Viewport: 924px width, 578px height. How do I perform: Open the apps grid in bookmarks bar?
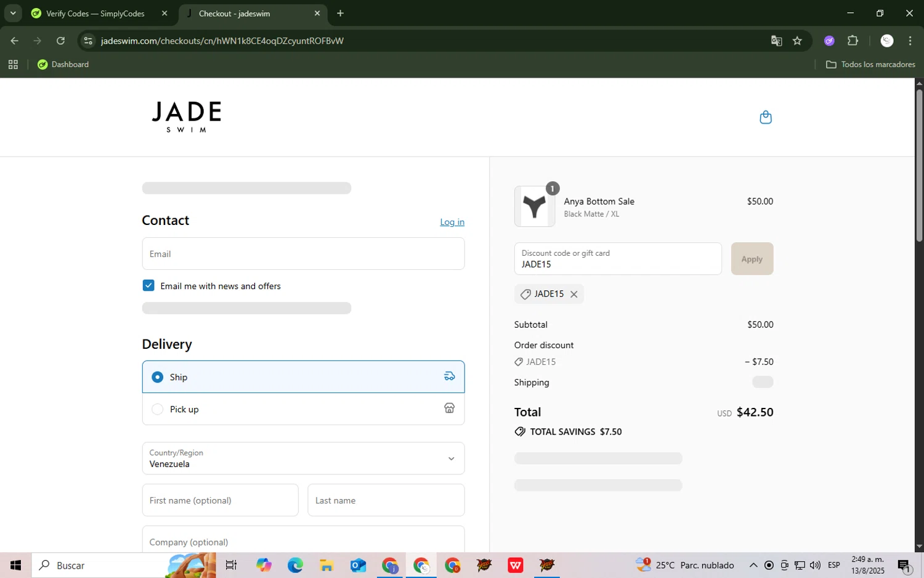pyautogui.click(x=13, y=64)
